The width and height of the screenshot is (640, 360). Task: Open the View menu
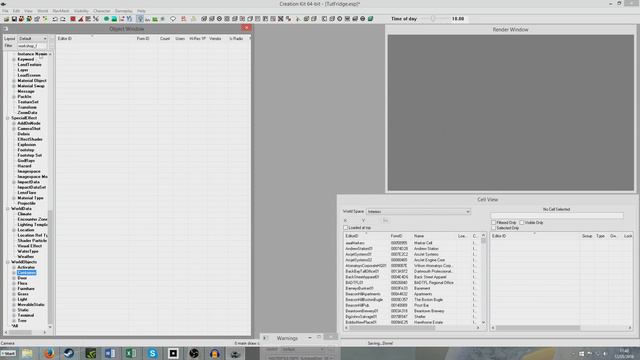coord(28,11)
